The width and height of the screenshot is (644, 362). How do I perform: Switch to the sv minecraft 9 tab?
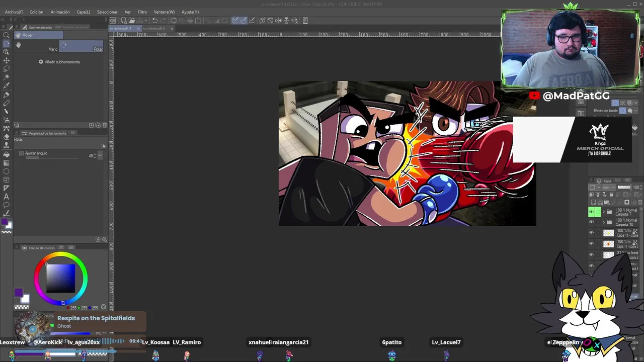tap(122, 29)
